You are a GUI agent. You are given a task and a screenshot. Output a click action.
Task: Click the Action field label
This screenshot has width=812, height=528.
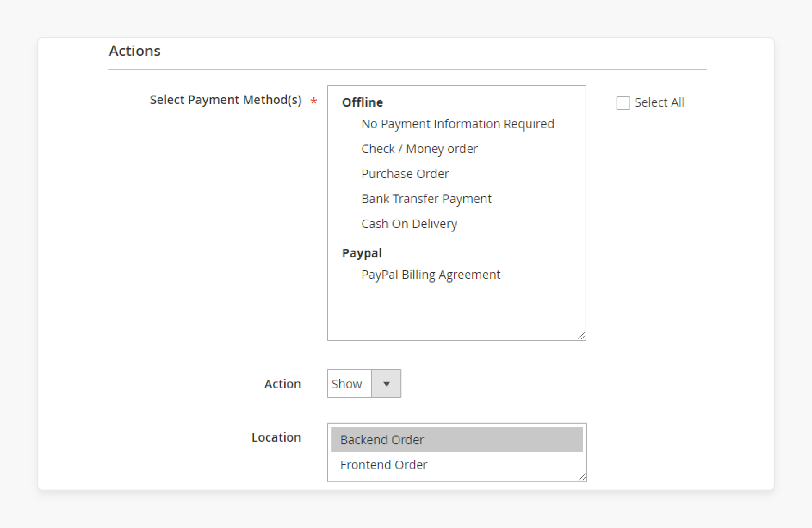[283, 384]
